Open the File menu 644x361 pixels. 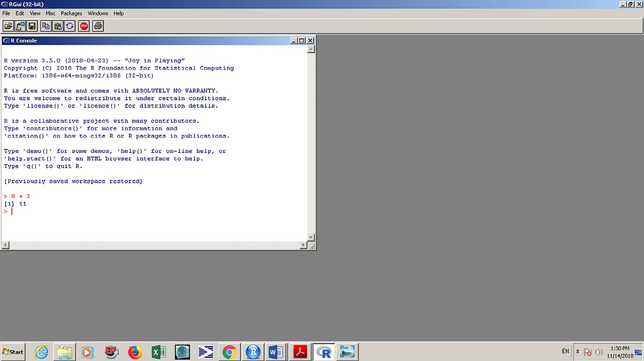tap(6, 13)
